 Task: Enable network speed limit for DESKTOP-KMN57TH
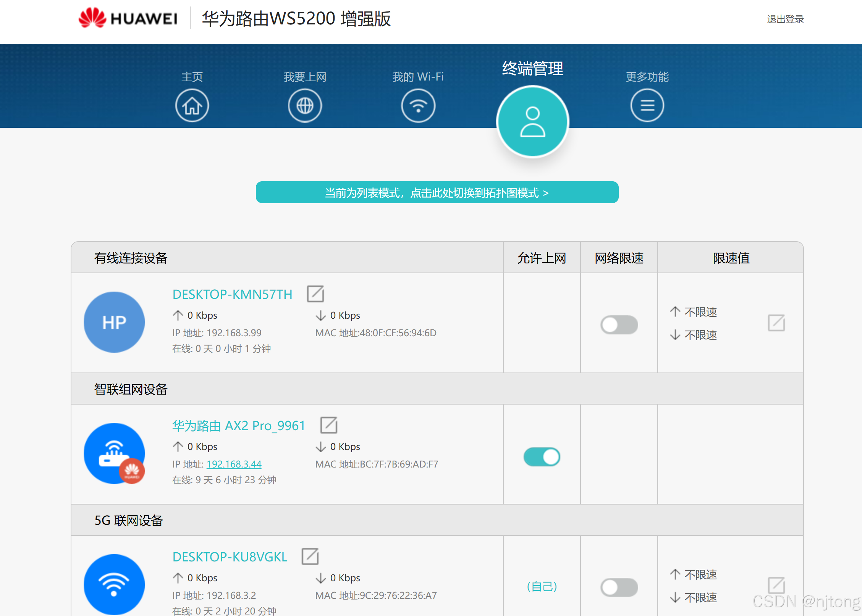pyautogui.click(x=619, y=325)
